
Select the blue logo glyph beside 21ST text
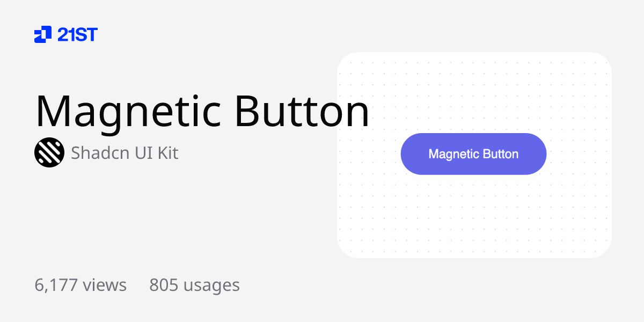coord(43,34)
